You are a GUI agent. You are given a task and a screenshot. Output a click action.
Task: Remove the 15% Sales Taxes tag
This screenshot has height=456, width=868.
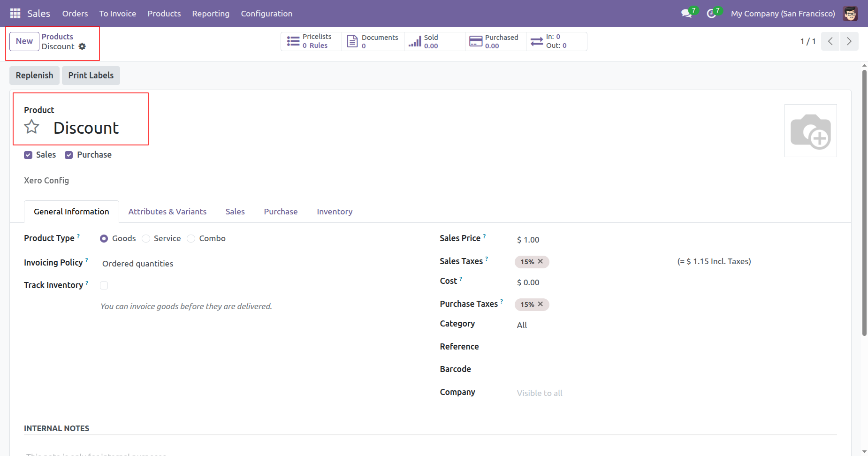pyautogui.click(x=541, y=261)
